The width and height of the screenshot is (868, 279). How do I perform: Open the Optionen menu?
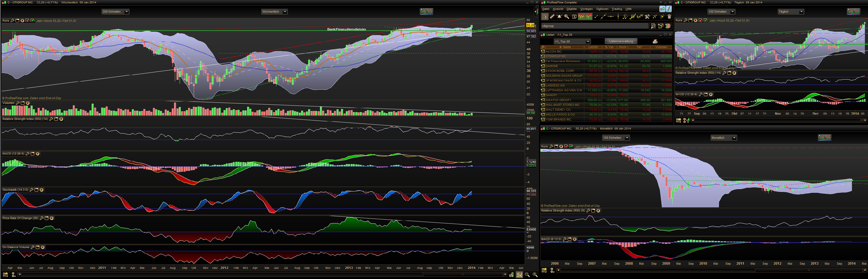(602, 9)
